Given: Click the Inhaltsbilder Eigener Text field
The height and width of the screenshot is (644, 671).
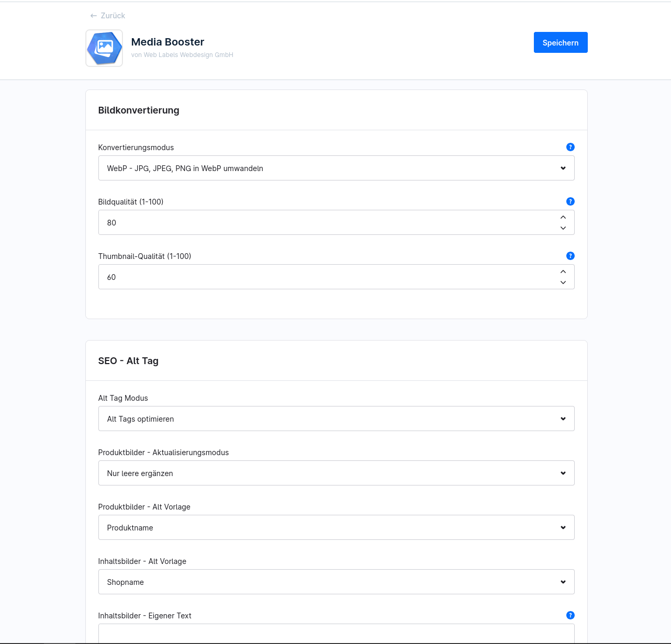Looking at the screenshot, I should tap(336, 634).
